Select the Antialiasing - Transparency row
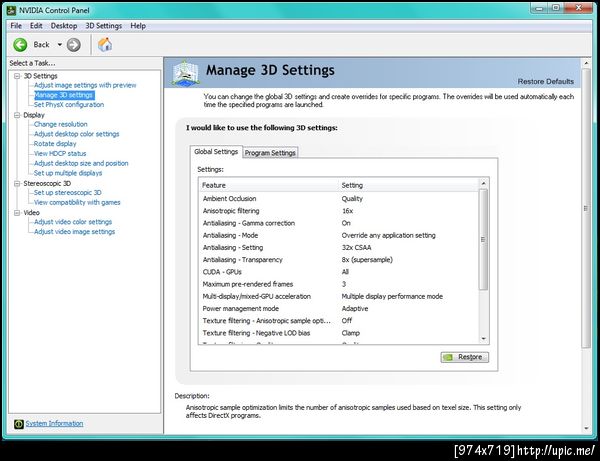 click(339, 260)
